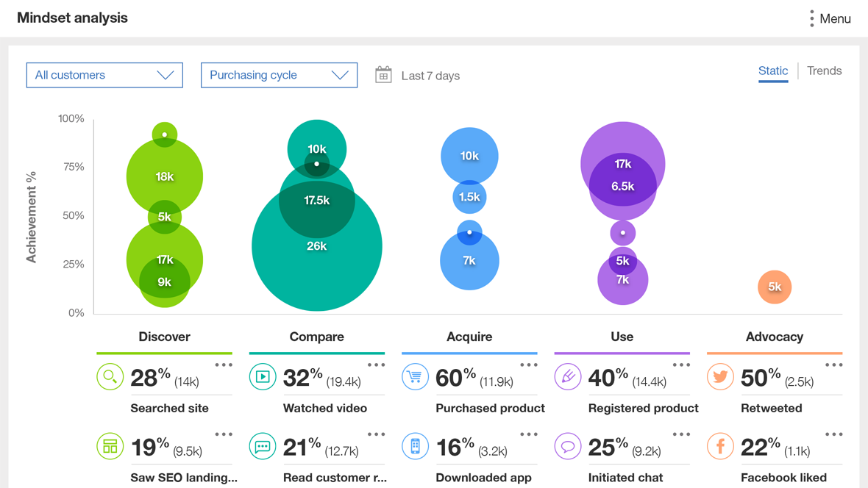Click the Last 7 days date label

[430, 76]
